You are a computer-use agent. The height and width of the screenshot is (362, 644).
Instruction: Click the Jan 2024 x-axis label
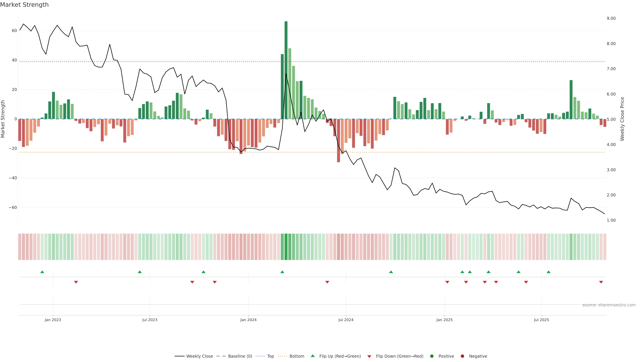248,320
